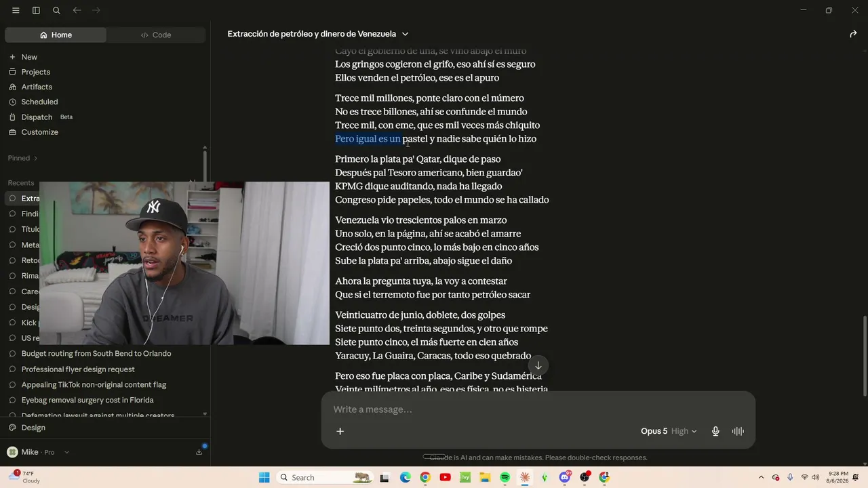Click the line 'KPMG dique auditando, nada ha llegado'
The width and height of the screenshot is (868, 488).
point(418,186)
